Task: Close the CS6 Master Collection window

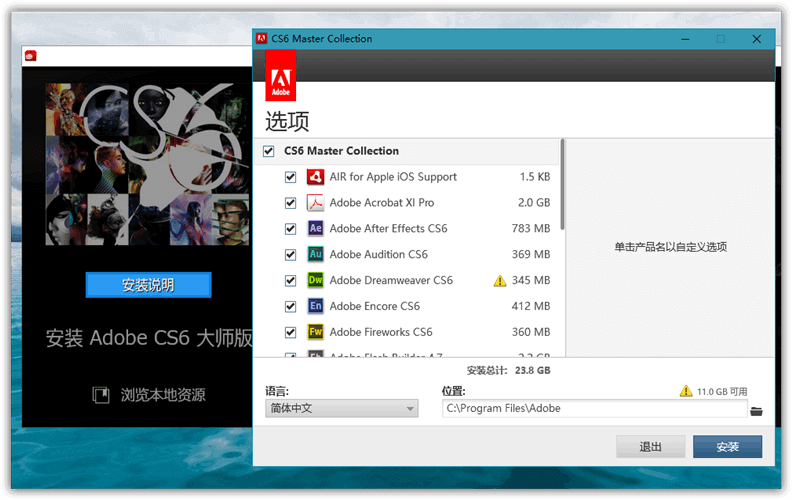Action: coord(757,39)
